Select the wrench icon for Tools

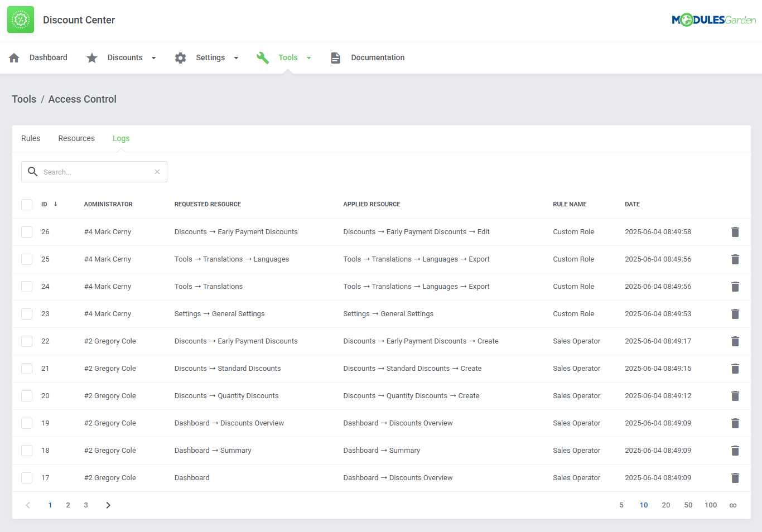tap(263, 57)
